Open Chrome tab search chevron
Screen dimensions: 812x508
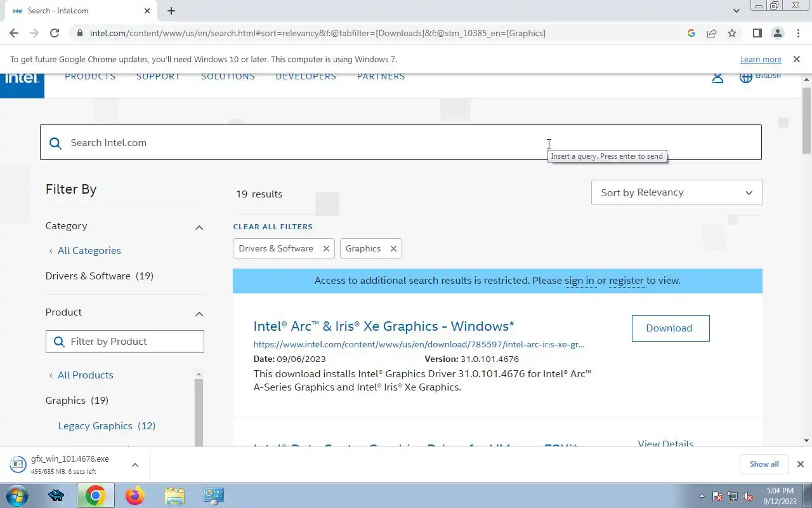pos(736,11)
